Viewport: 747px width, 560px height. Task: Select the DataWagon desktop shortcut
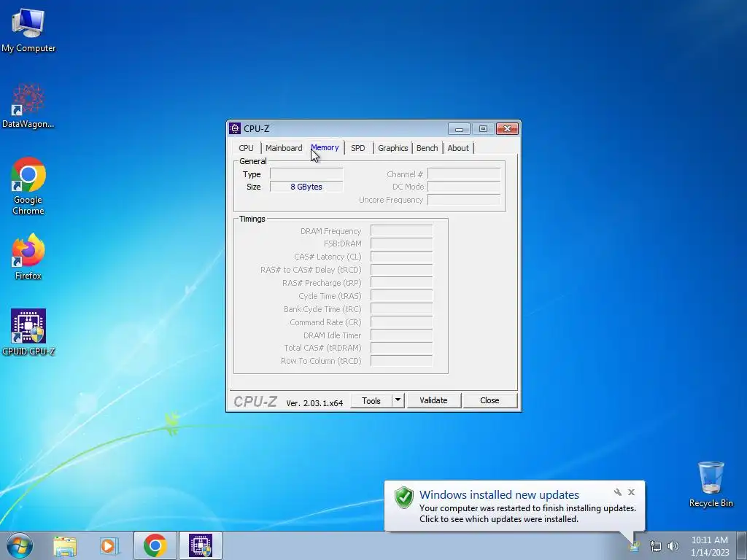pyautogui.click(x=28, y=106)
